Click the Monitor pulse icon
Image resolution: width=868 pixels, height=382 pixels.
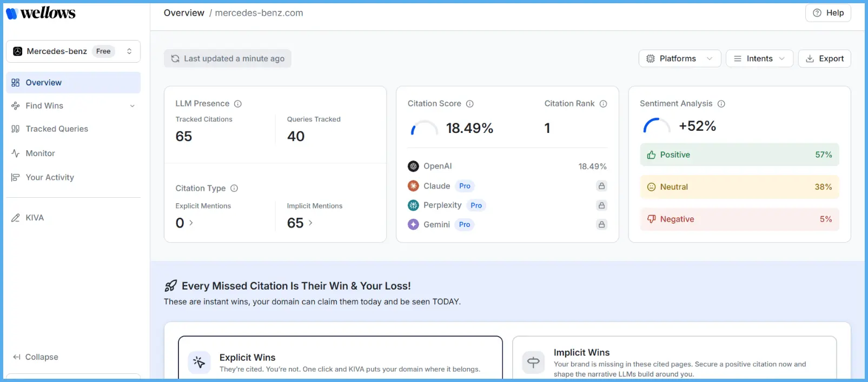point(16,153)
